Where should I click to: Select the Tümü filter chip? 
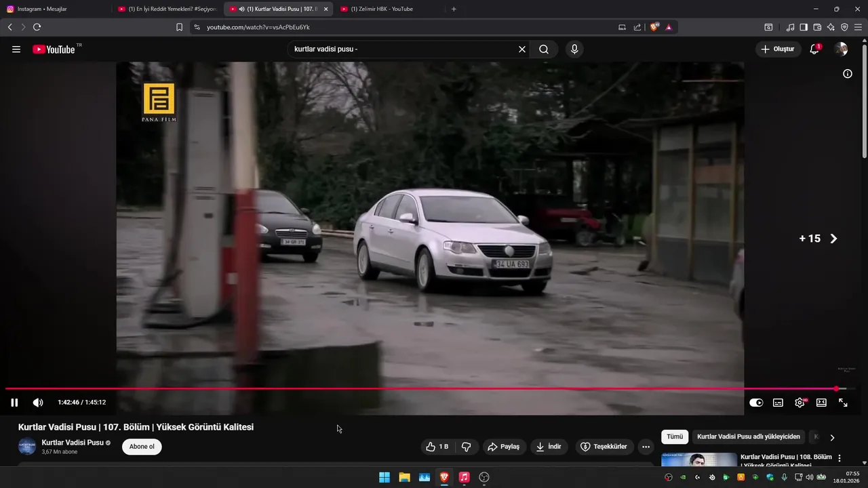675,437
